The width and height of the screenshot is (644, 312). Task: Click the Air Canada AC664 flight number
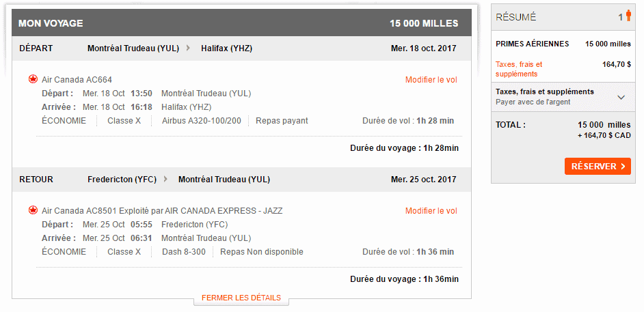tap(77, 80)
